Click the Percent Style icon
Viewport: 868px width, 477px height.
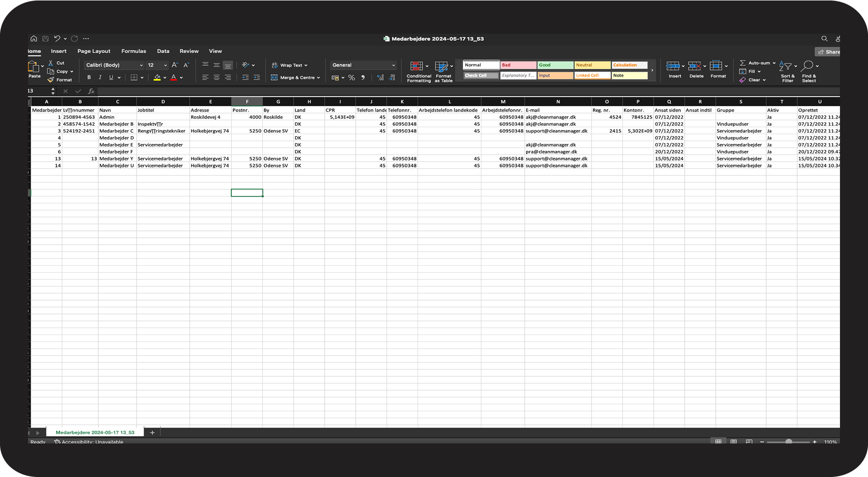point(352,78)
